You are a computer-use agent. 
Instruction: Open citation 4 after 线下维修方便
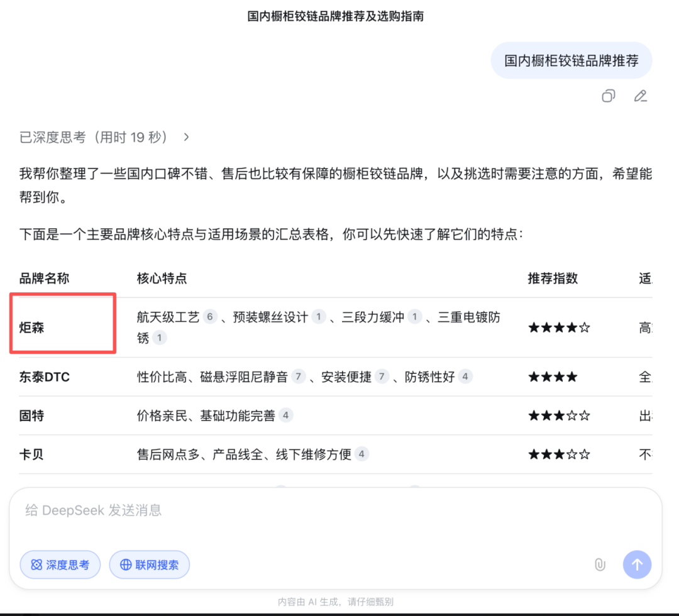(x=362, y=454)
